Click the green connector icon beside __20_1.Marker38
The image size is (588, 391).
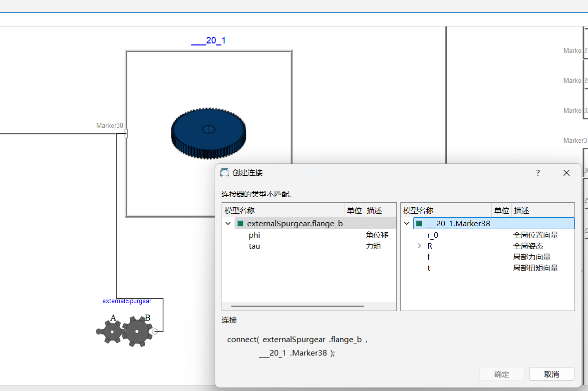419,223
